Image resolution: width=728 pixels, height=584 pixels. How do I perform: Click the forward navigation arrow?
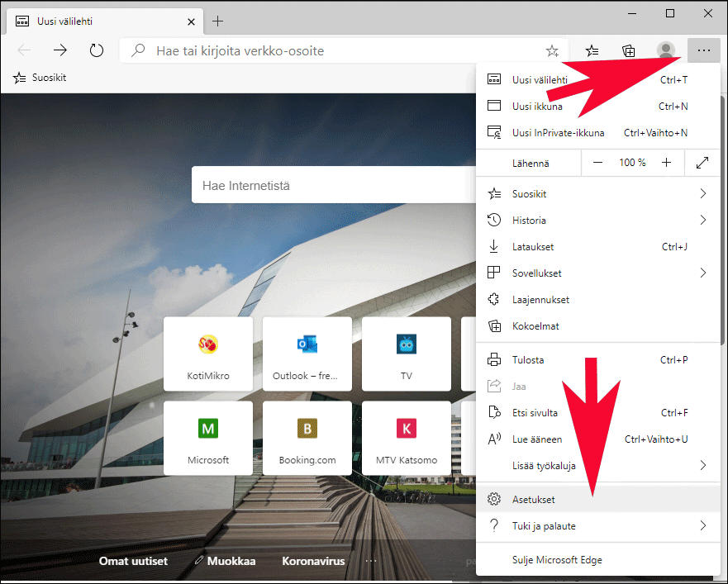point(59,50)
